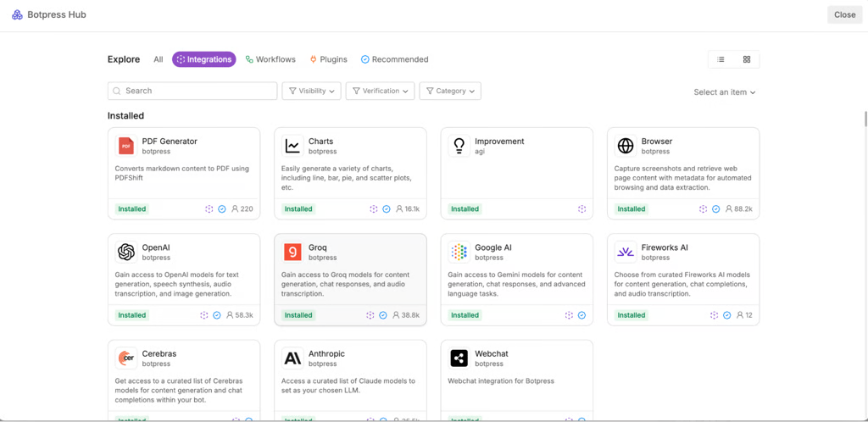
Task: Click verified checkmark on Groq card
Action: (383, 315)
